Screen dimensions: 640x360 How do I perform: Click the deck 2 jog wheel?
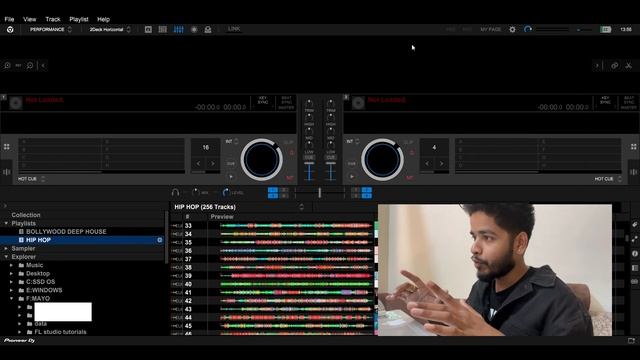click(382, 160)
